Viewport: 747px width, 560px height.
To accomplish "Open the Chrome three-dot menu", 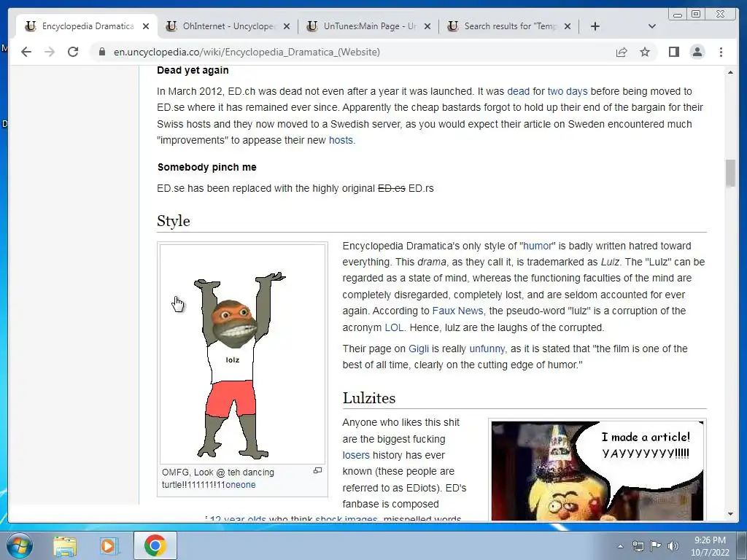I will [721, 52].
